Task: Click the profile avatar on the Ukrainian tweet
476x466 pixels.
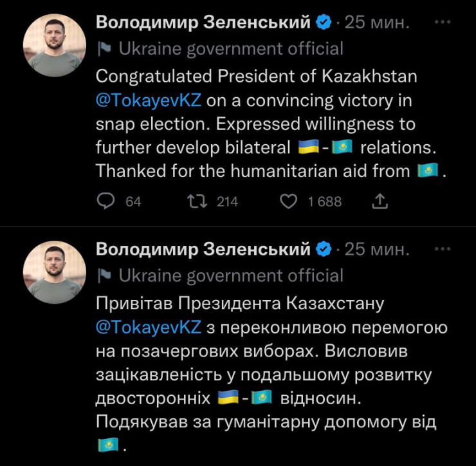Action: click(x=55, y=272)
